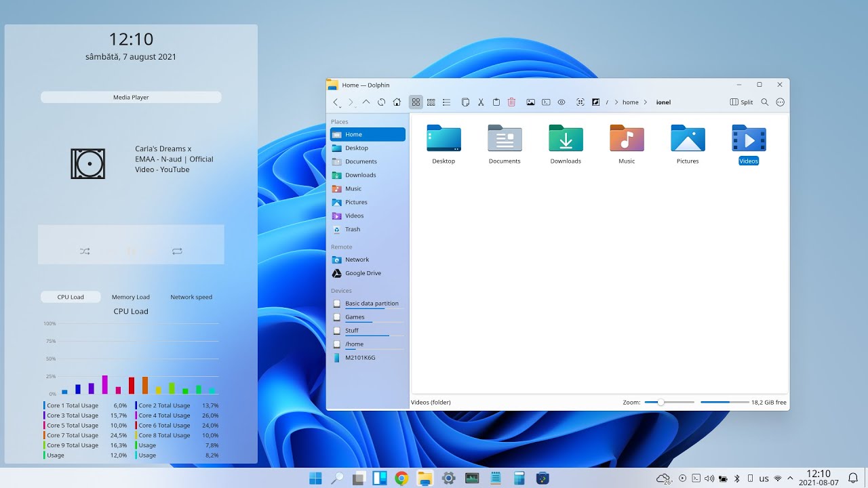Select Google Drive under Remote
This screenshot has height=488, width=868.
(x=368, y=273)
